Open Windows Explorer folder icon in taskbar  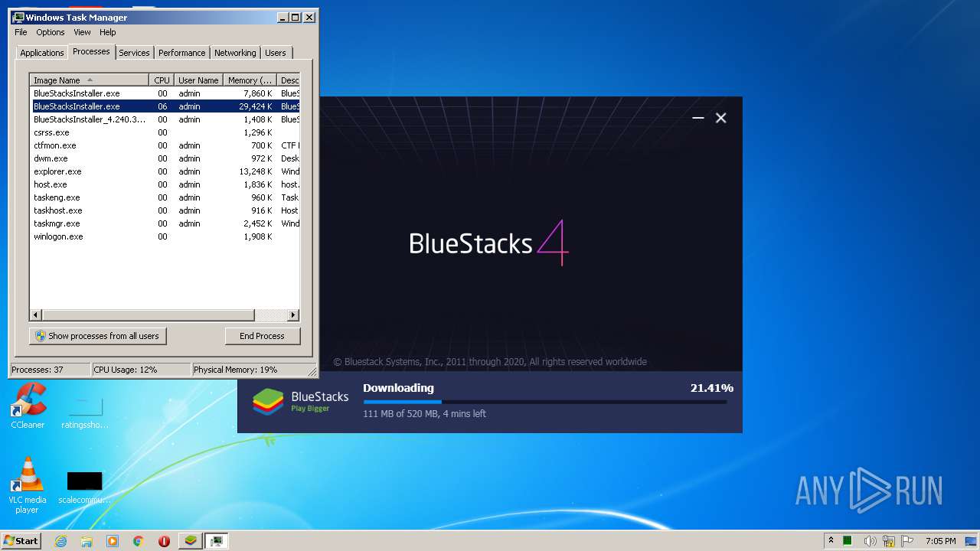tap(87, 541)
